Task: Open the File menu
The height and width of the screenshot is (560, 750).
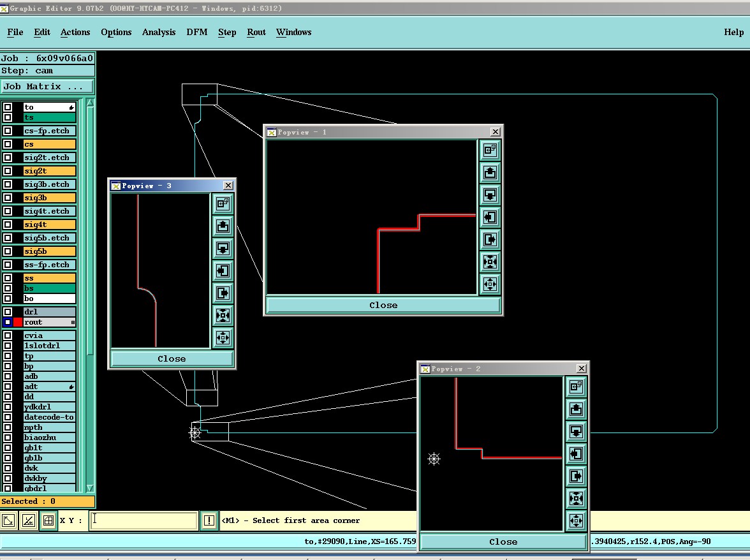Action: pos(15,32)
